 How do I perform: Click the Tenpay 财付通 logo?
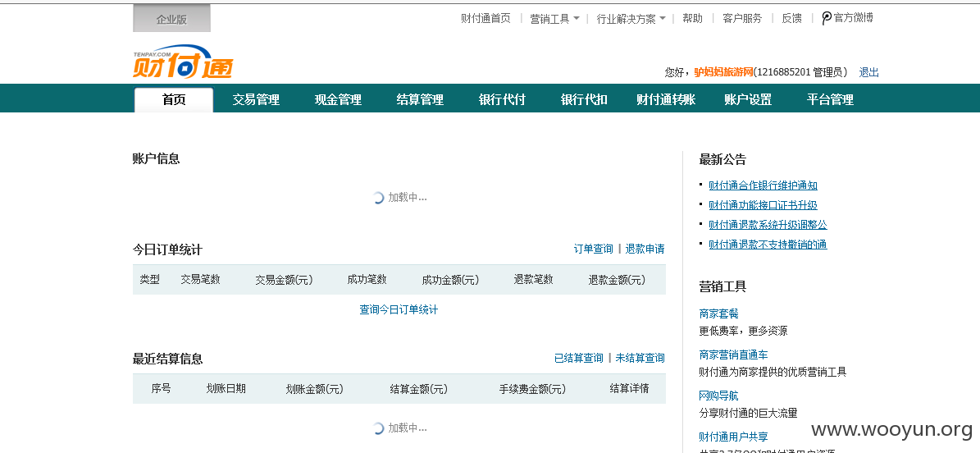click(182, 62)
